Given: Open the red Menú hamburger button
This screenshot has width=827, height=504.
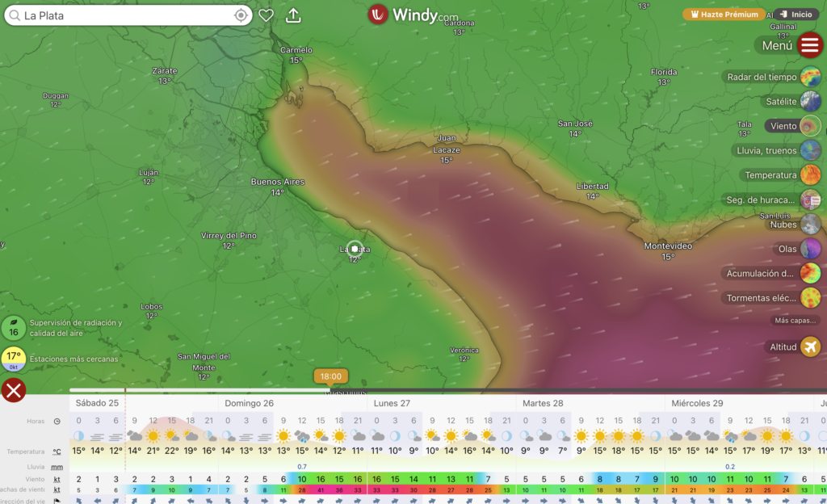Looking at the screenshot, I should click(809, 45).
